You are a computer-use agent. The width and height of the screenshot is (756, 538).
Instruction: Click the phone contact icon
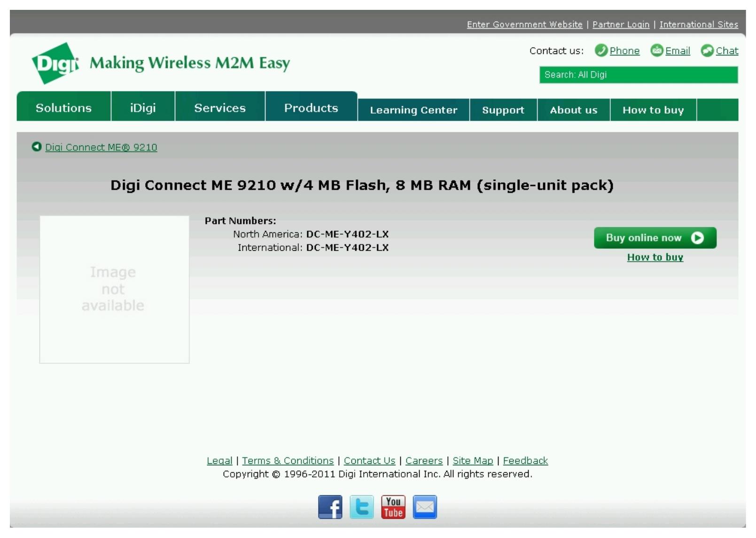[x=601, y=50]
